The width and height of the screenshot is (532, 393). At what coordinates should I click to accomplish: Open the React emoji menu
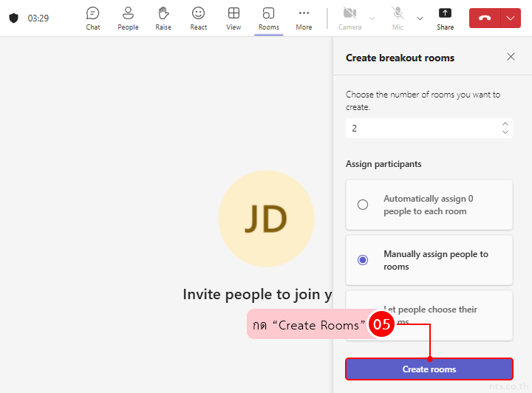198,18
